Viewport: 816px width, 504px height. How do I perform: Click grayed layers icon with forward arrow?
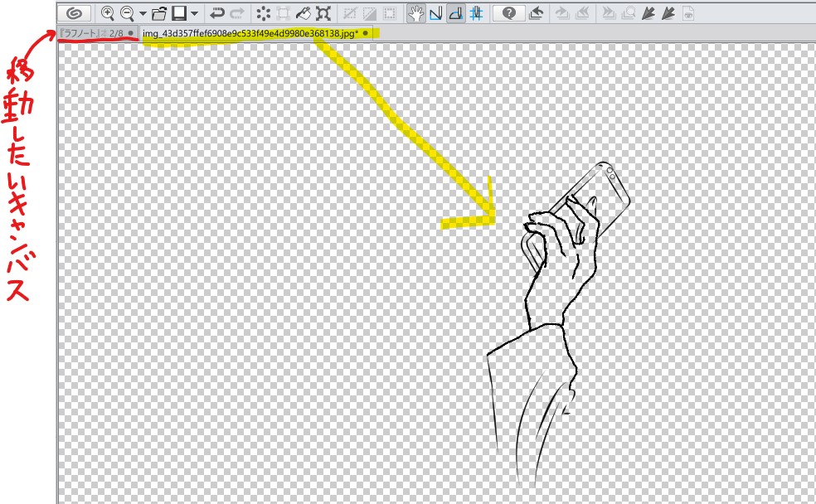click(x=562, y=13)
